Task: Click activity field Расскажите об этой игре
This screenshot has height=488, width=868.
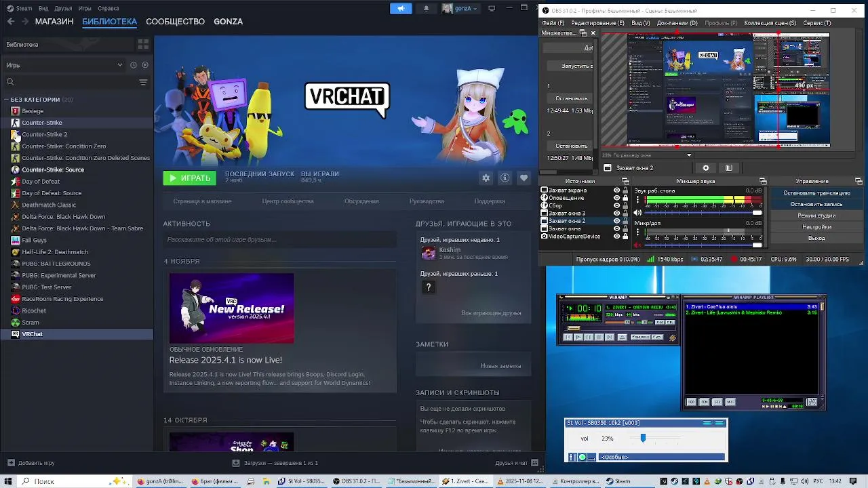Action: (x=280, y=239)
